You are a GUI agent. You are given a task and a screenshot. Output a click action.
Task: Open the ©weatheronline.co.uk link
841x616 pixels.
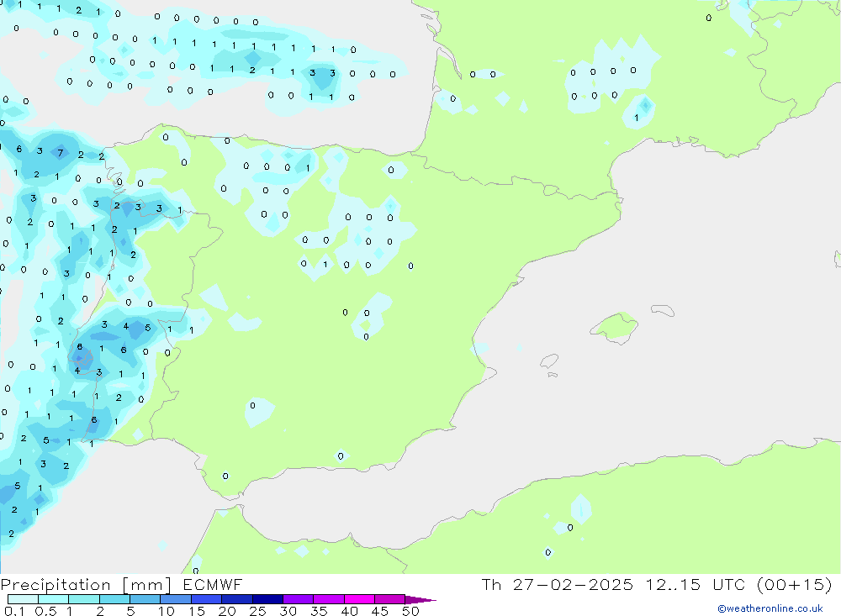click(770, 608)
